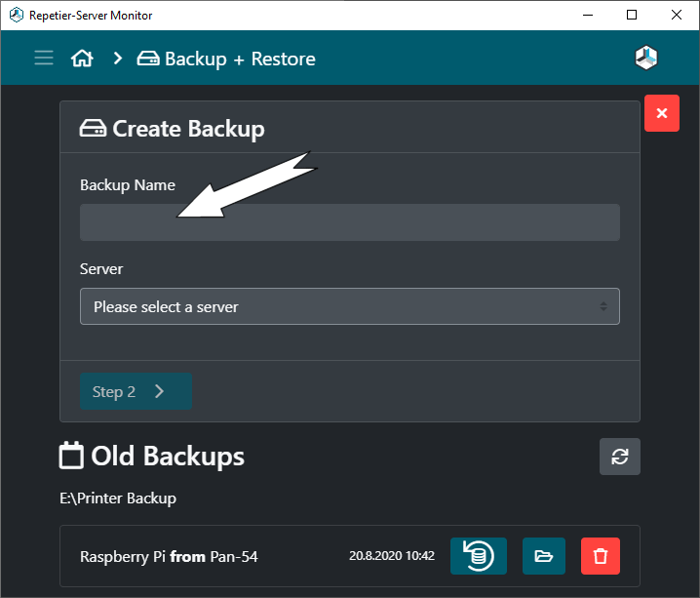Minimize the Repetier-Server Monitor window
Screen dimensions: 700x598
click(588, 16)
